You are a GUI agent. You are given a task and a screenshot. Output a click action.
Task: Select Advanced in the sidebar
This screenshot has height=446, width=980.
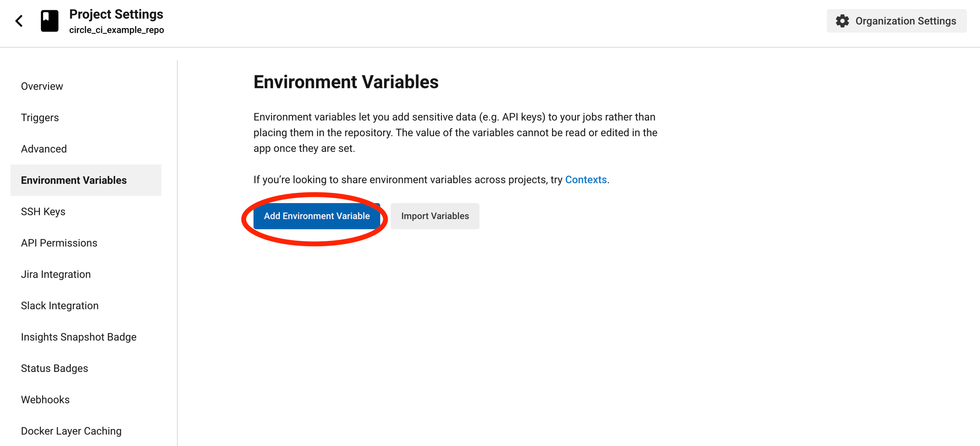[44, 149]
